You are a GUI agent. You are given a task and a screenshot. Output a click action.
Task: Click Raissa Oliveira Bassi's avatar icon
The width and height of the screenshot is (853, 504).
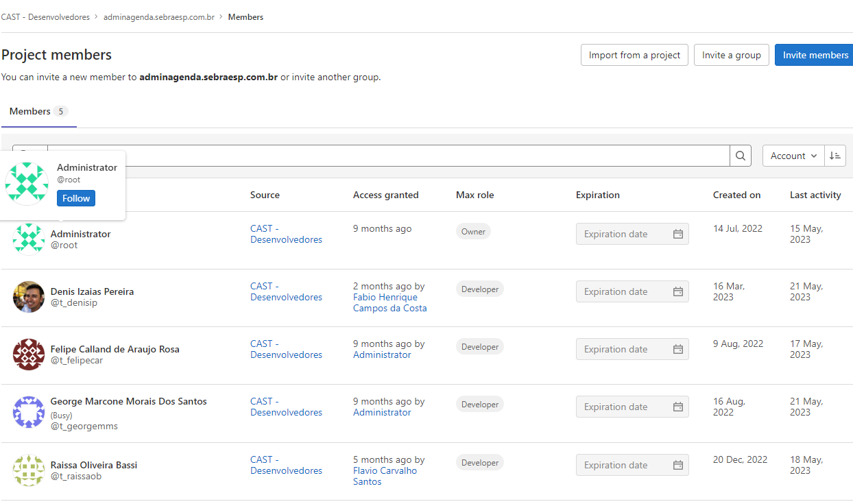29,470
